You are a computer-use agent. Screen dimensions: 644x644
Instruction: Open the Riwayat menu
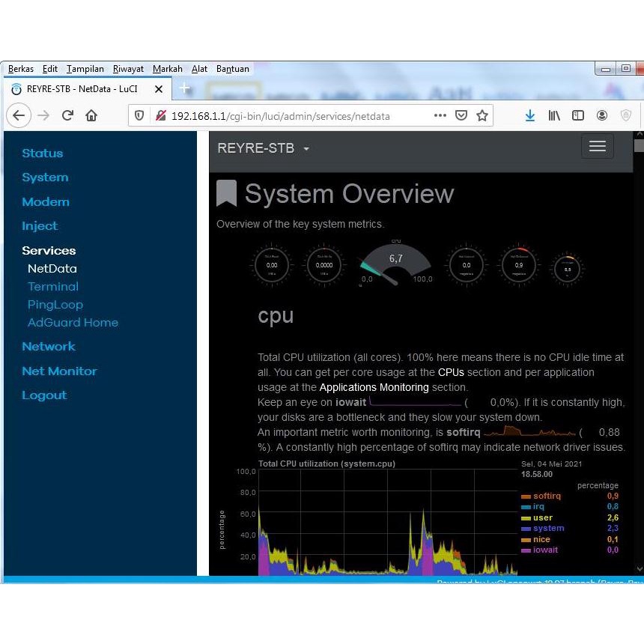click(x=128, y=69)
